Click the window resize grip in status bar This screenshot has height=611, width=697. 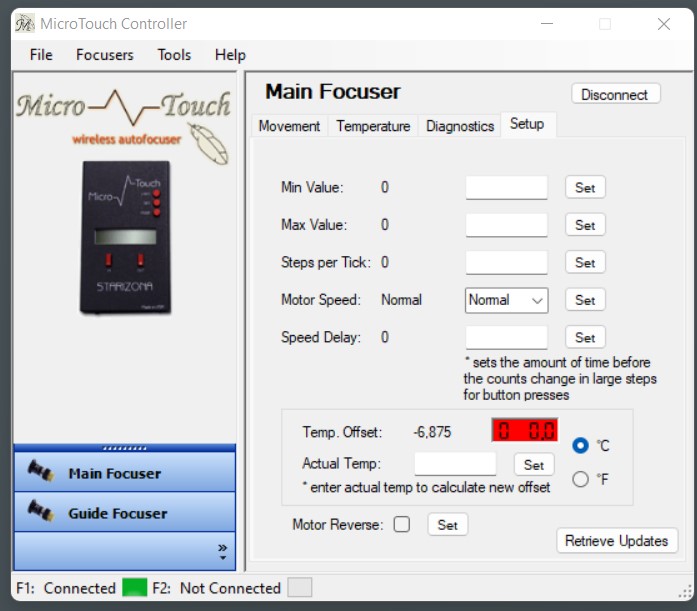pos(686,593)
